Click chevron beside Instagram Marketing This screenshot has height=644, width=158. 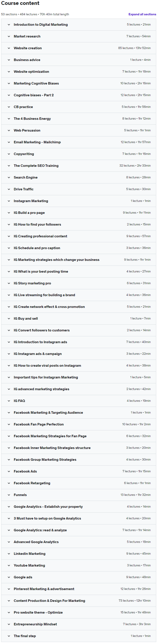(9, 201)
